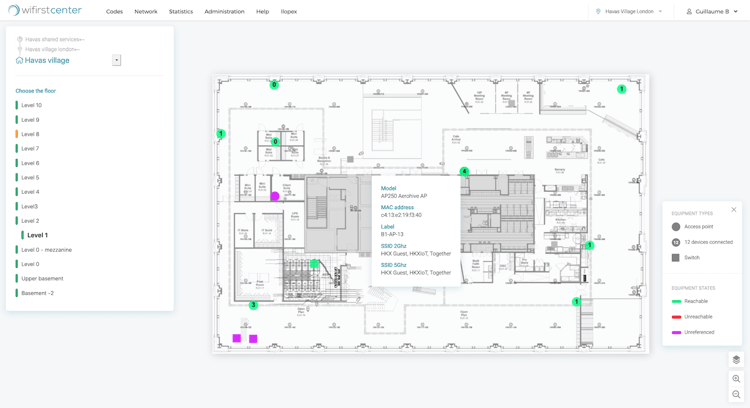Select the access point showing 4 devices

[464, 172]
